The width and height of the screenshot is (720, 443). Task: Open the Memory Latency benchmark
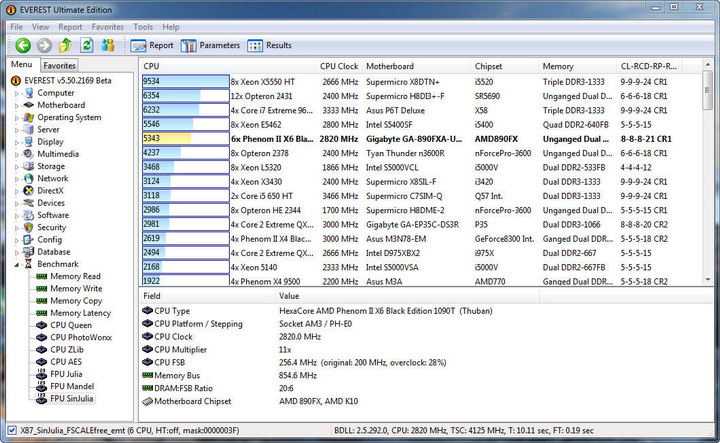pyautogui.click(x=80, y=313)
